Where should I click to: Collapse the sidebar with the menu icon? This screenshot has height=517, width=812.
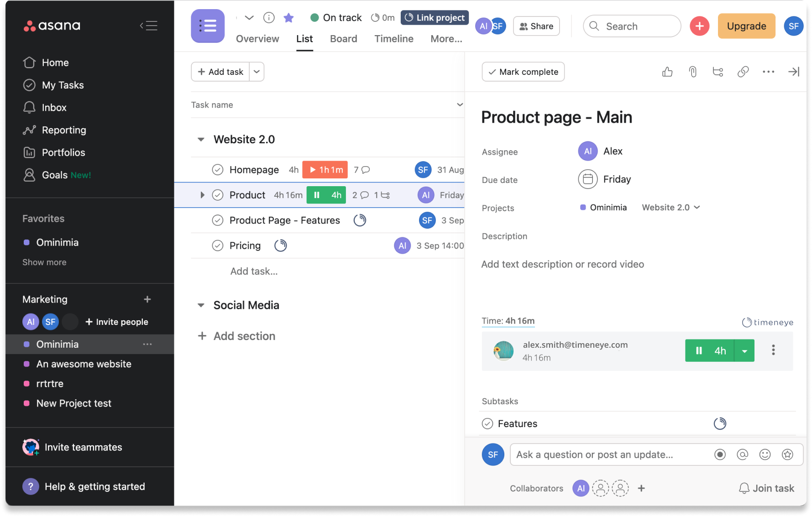(149, 26)
